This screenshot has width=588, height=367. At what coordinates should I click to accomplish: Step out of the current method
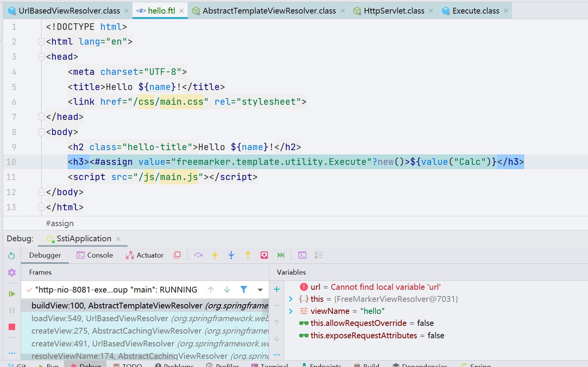248,255
